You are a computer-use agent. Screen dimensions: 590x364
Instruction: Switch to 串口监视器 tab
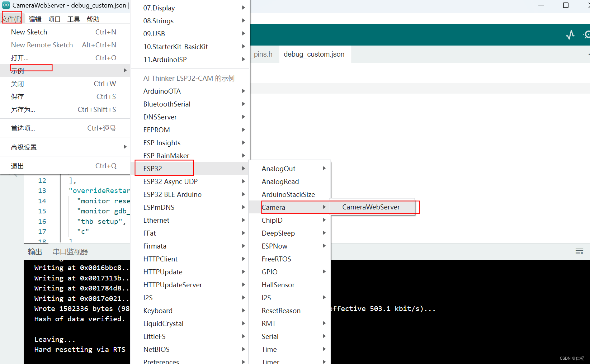(70, 252)
